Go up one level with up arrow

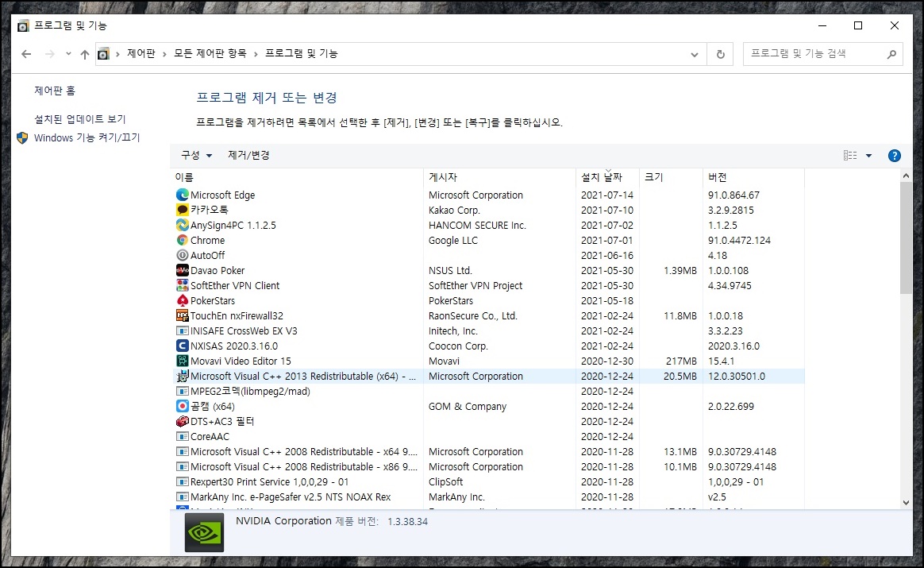[x=85, y=54]
